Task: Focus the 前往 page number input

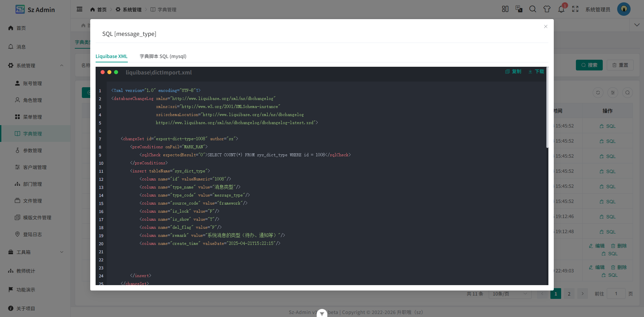Action: [616, 294]
